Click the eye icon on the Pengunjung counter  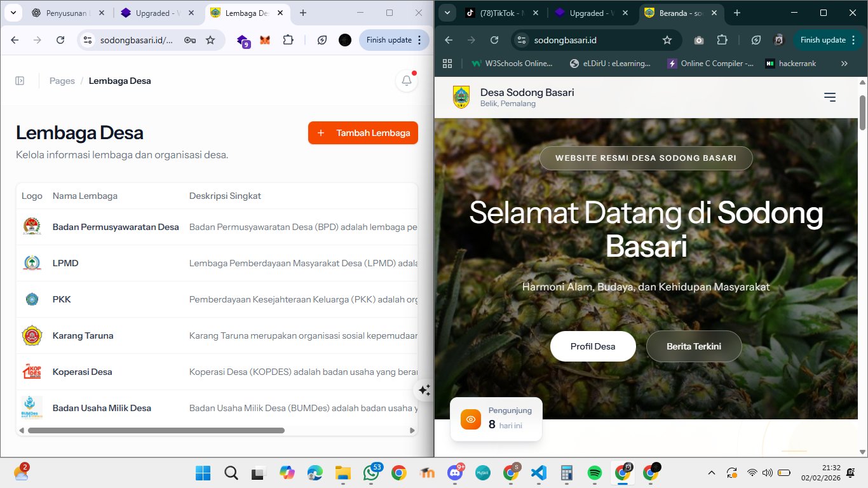coord(470,419)
